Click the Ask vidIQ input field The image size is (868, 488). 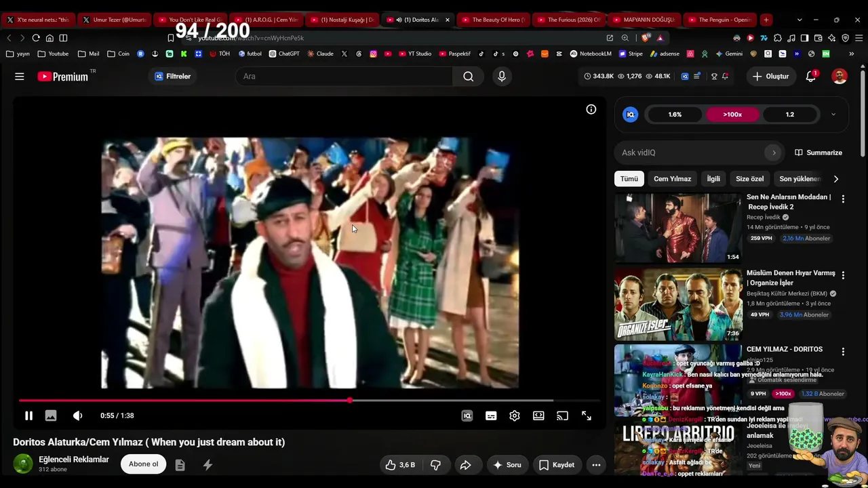click(x=692, y=152)
